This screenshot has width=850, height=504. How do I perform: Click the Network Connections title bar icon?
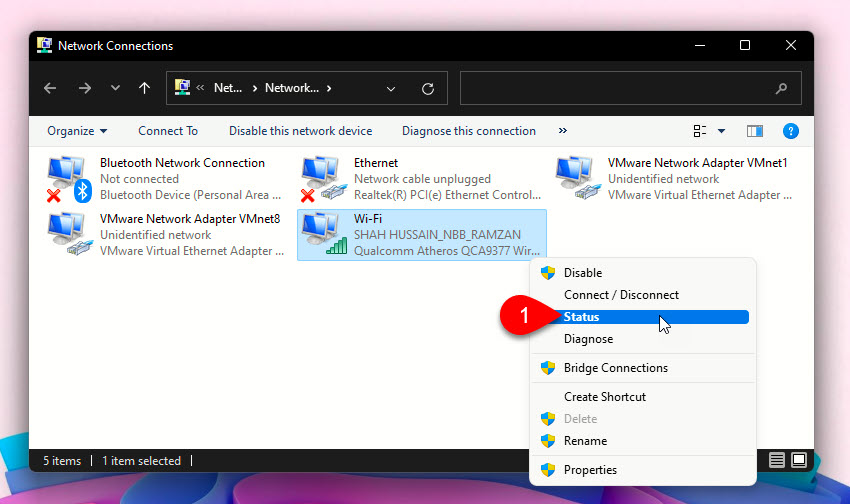[x=44, y=45]
